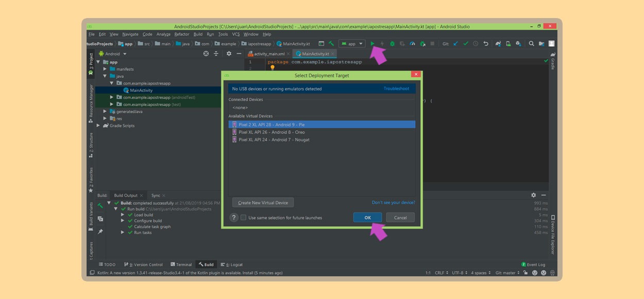The width and height of the screenshot is (644, 299).
Task: Expand the manifests folder
Action: (x=105, y=69)
